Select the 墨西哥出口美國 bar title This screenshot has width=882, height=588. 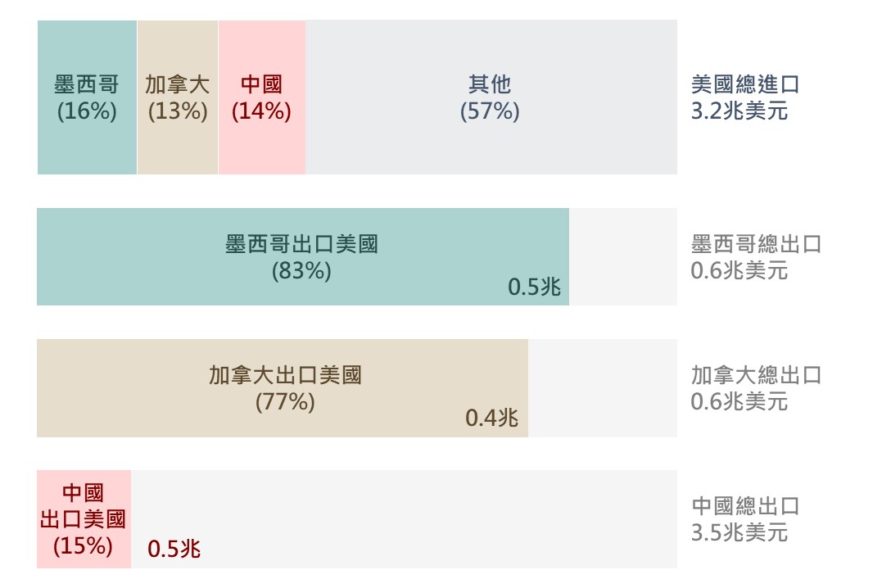[x=301, y=244]
